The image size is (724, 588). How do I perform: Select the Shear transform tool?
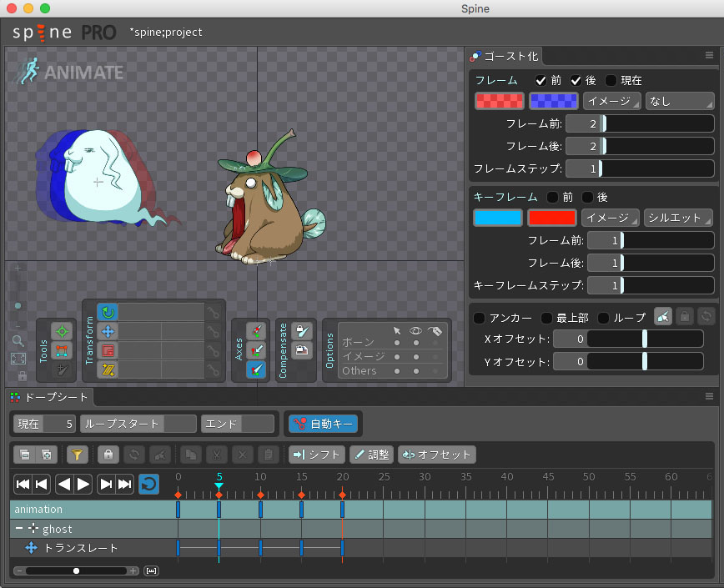point(108,369)
